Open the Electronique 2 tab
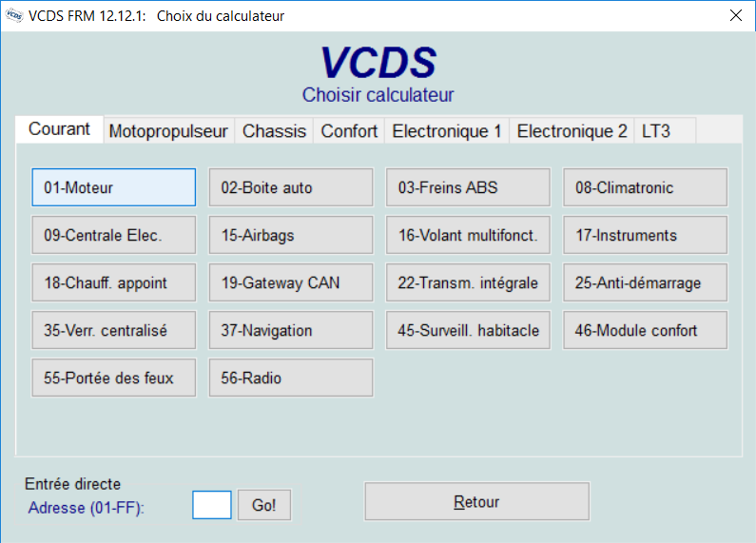 [572, 130]
